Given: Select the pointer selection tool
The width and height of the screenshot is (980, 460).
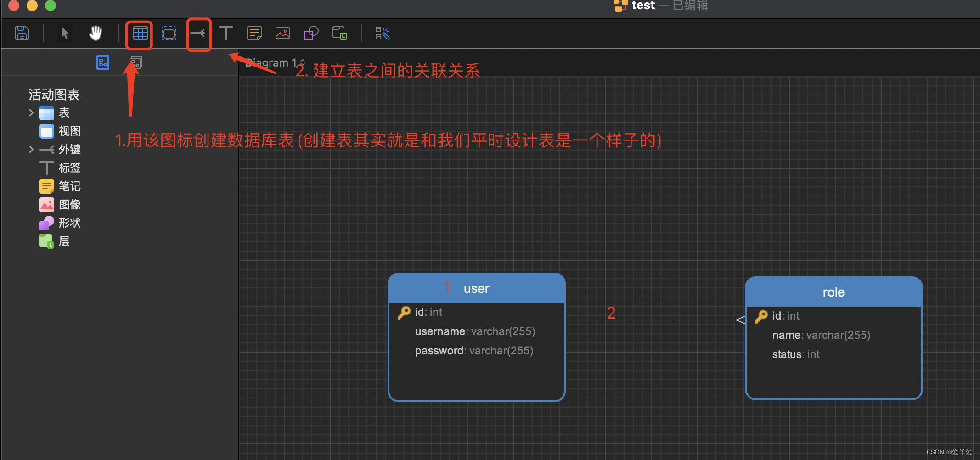Looking at the screenshot, I should click(65, 33).
